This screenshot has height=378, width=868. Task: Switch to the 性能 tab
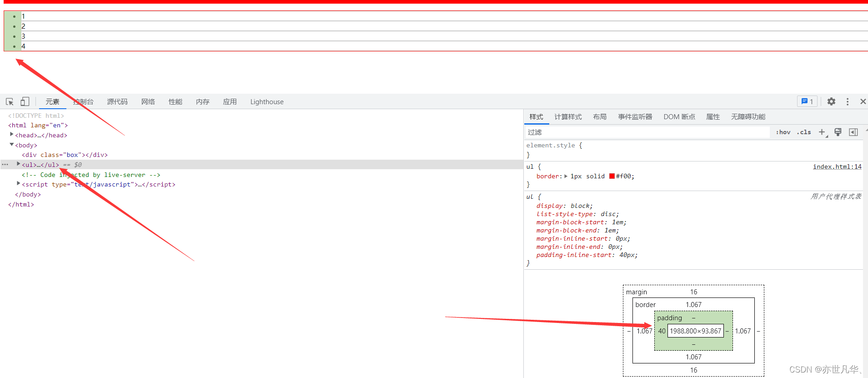[176, 101]
